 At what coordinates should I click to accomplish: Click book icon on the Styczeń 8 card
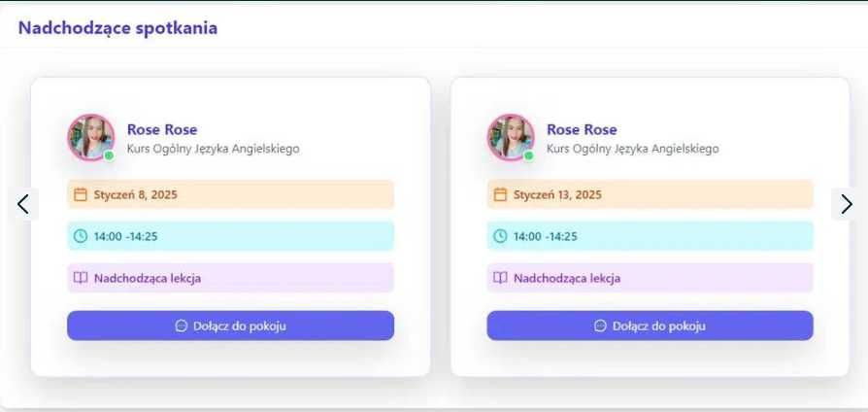pos(81,278)
